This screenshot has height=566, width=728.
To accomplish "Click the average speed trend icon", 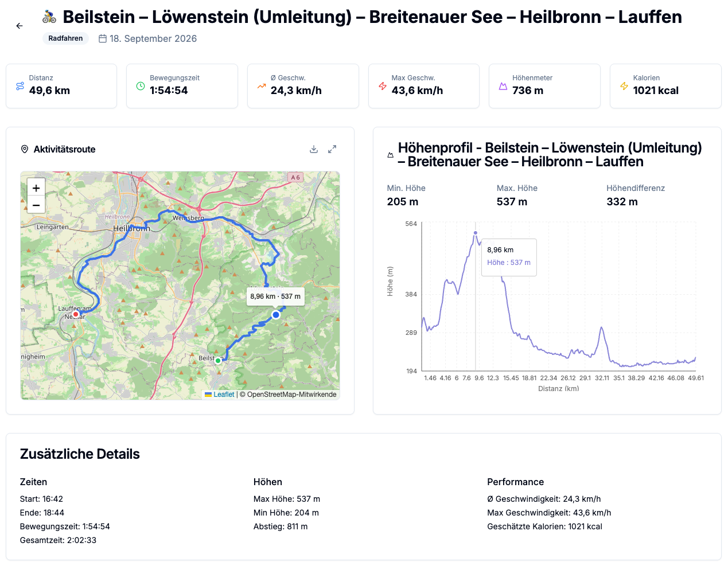I will point(262,86).
